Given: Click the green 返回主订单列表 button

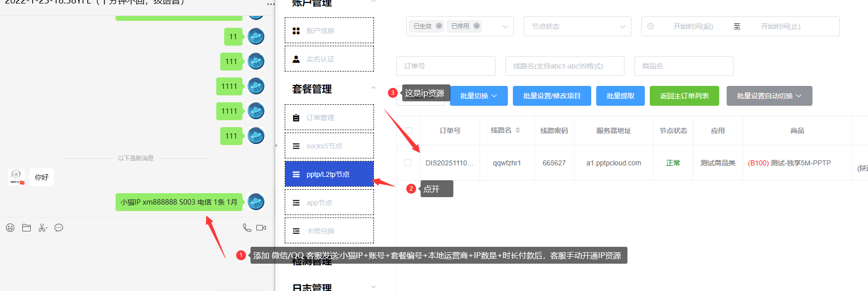Looking at the screenshot, I should (684, 96).
